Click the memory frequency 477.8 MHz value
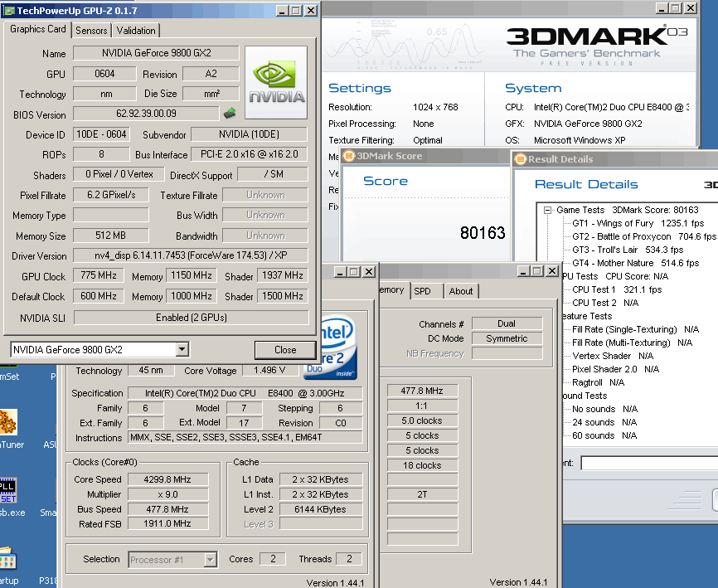The width and height of the screenshot is (718, 588). click(x=422, y=391)
